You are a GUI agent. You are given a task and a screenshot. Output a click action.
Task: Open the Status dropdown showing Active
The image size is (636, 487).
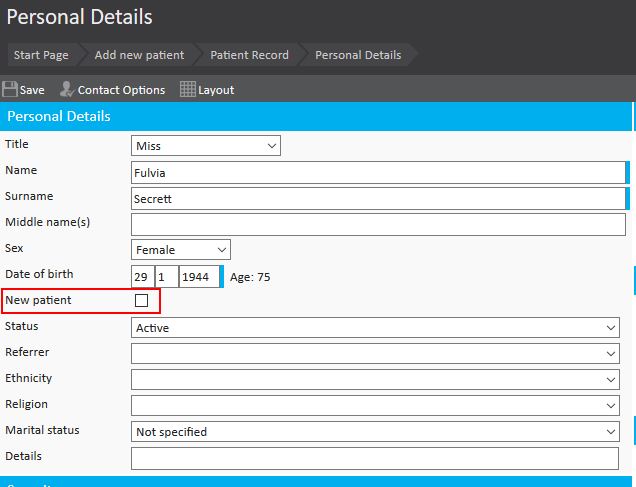click(375, 328)
